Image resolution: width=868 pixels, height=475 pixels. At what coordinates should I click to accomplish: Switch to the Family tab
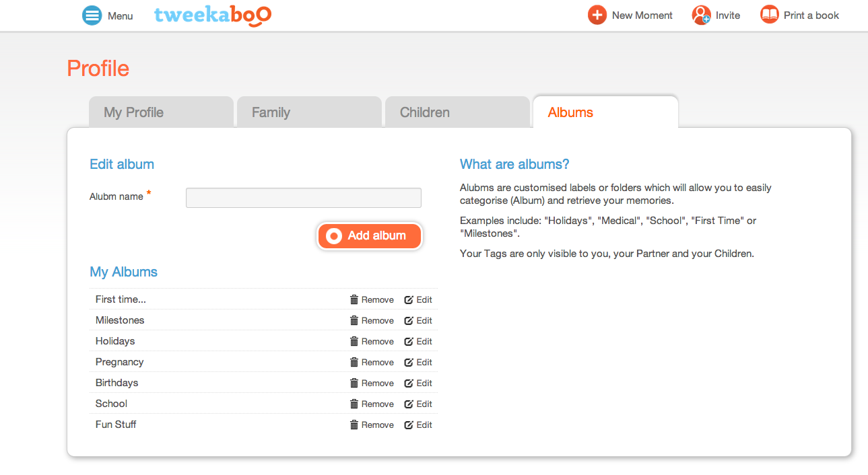310,112
